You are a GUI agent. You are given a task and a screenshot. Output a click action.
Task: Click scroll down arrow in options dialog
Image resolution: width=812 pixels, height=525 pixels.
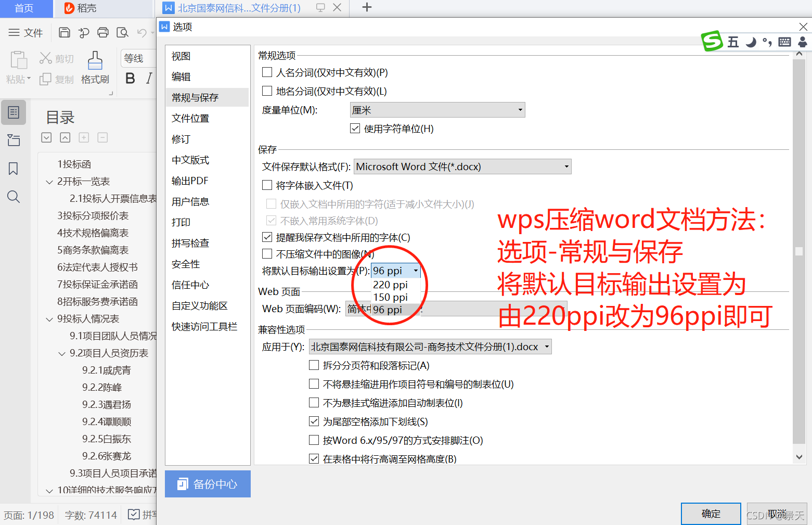pyautogui.click(x=799, y=457)
